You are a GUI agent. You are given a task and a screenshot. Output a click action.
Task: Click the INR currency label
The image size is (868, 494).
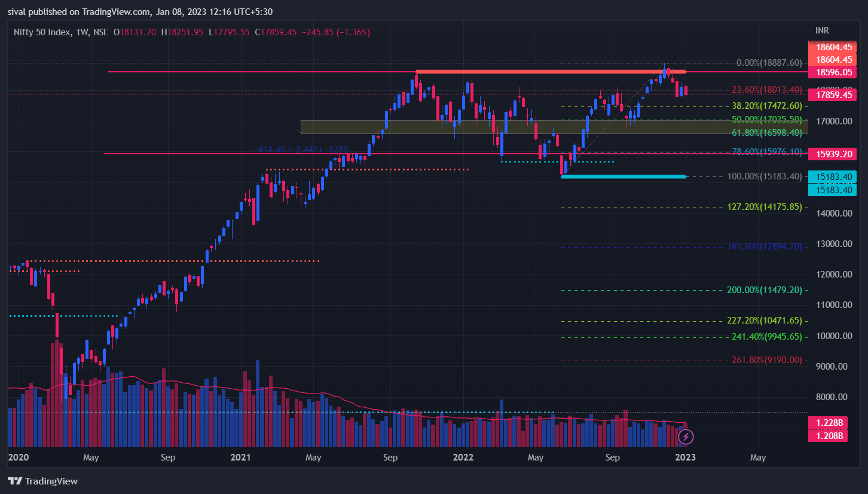click(823, 31)
